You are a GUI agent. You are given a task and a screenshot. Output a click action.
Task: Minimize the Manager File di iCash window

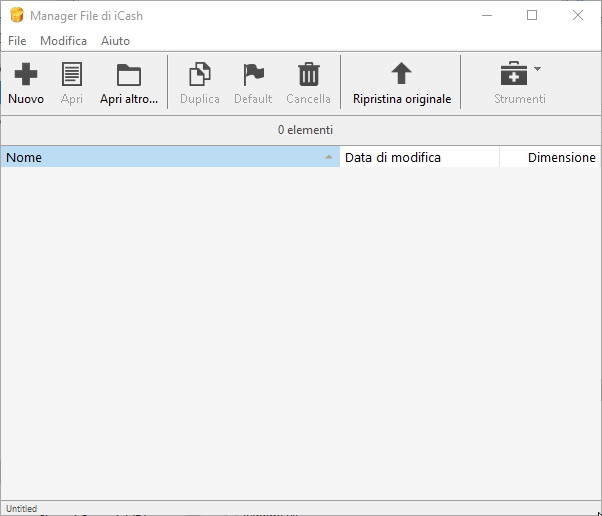[x=487, y=15]
